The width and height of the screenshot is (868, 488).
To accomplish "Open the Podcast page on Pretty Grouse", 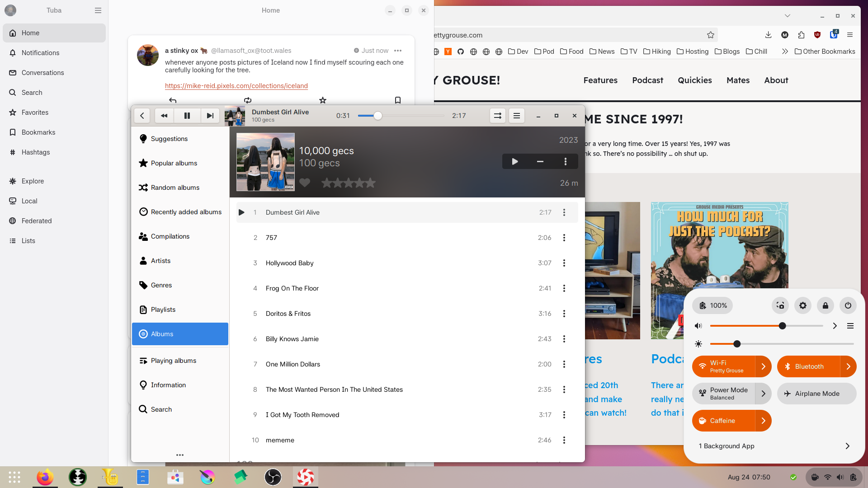I will (x=647, y=80).
